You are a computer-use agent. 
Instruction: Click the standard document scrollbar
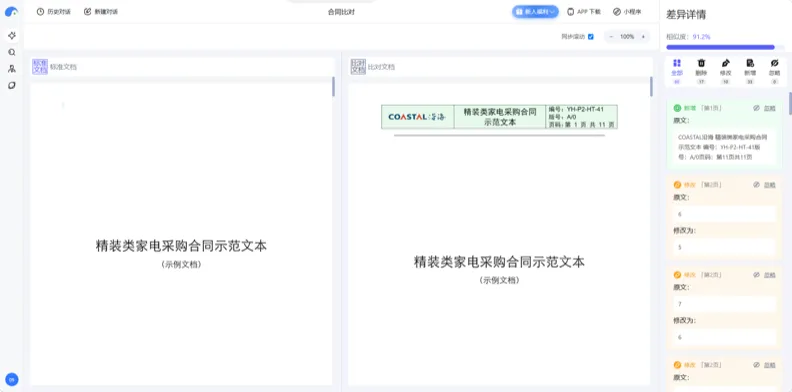click(x=333, y=87)
